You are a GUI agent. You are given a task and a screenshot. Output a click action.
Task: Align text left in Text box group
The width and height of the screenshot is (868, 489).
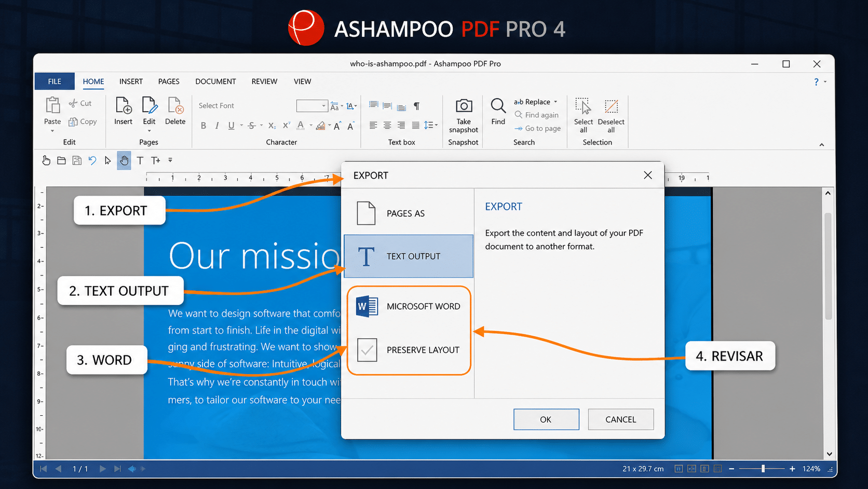373,125
